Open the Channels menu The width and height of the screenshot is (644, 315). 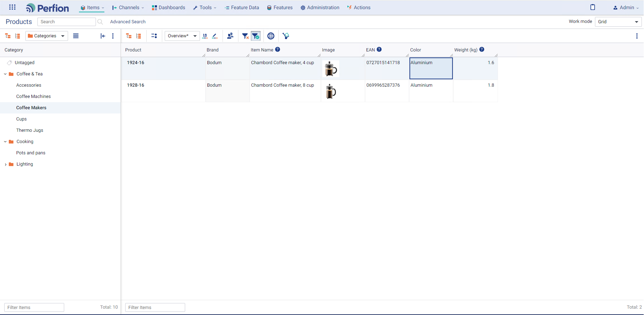128,7
